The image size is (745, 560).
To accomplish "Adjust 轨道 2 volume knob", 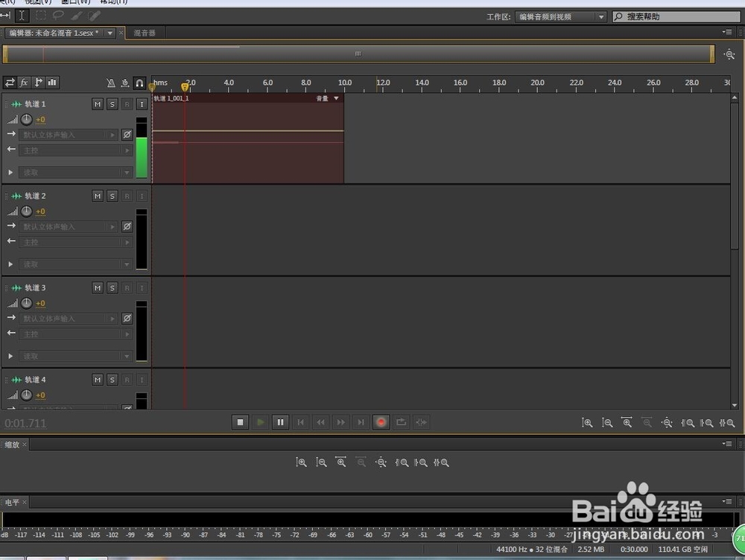I will click(27, 211).
